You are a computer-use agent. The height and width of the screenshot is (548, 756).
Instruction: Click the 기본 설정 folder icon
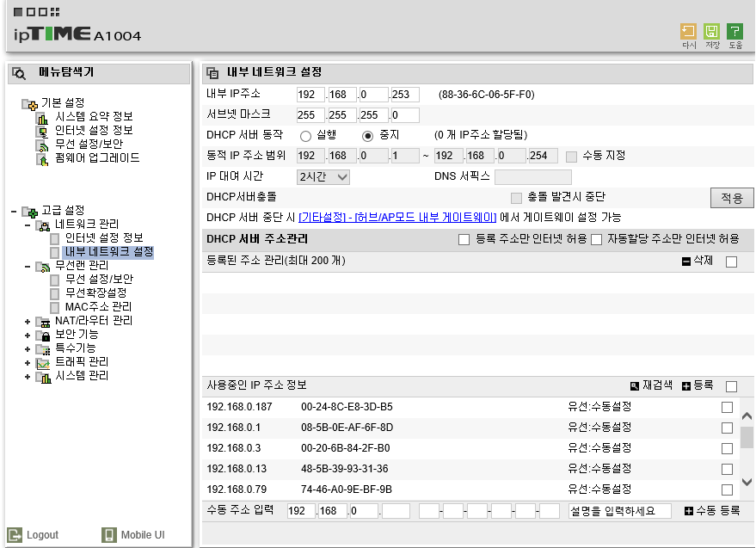29,104
